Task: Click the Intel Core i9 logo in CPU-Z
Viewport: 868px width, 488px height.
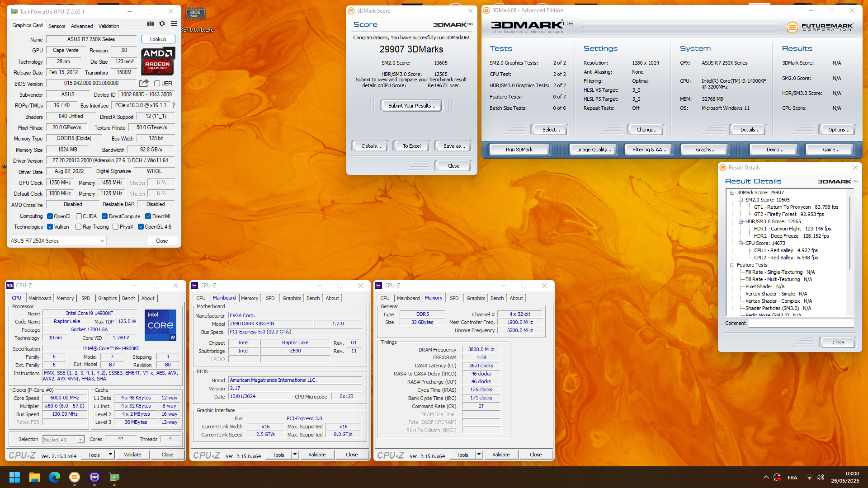Action: [160, 325]
